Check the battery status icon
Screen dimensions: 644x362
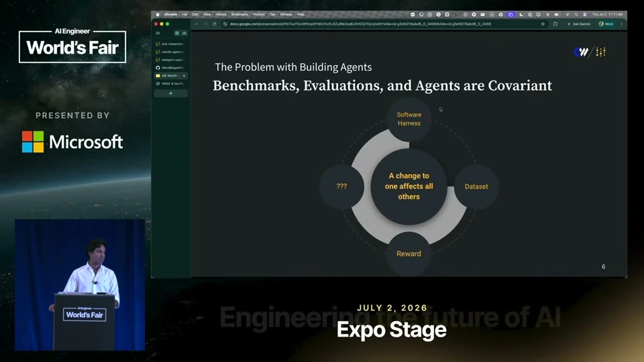click(x=557, y=14)
